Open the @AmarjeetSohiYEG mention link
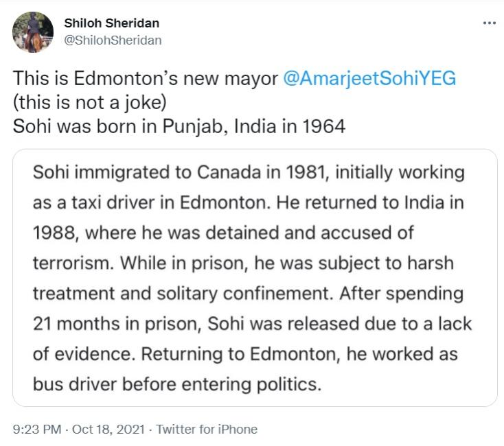 pyautogui.click(x=369, y=78)
